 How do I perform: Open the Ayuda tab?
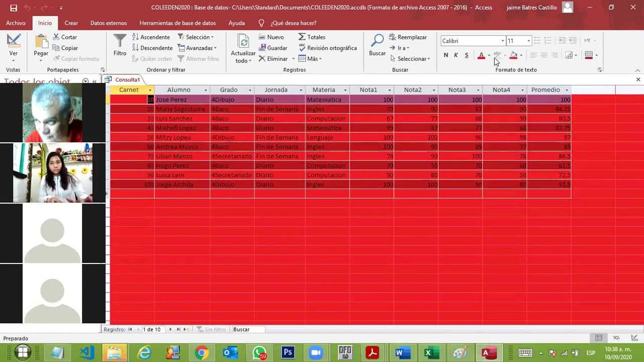click(236, 23)
